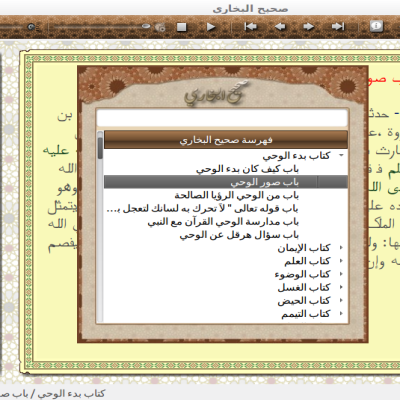Expand the كتاب الحيض node

click(x=341, y=300)
